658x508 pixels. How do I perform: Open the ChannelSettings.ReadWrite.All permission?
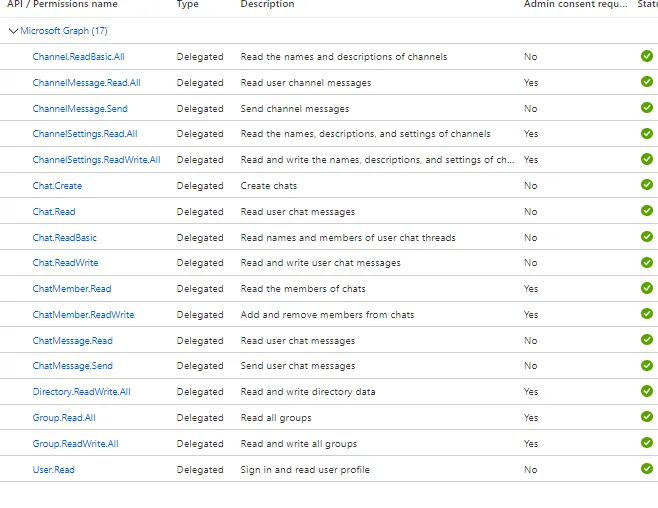(x=96, y=160)
